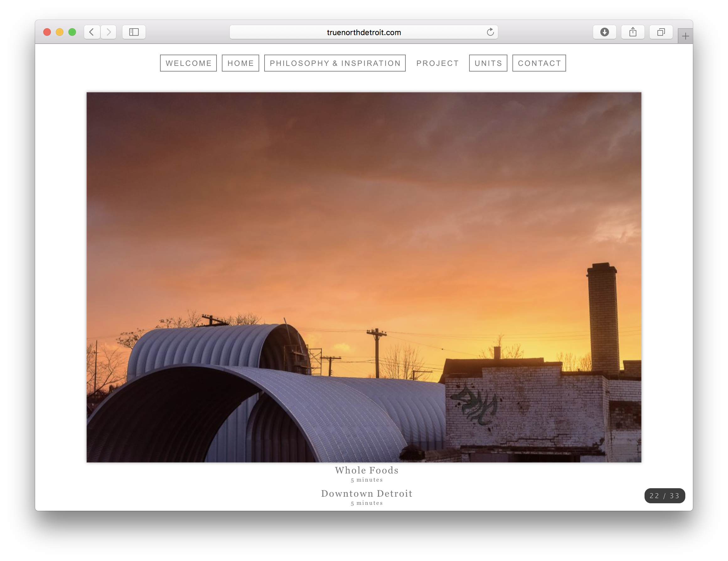
Task: Click the truenorthdetroit.com address bar
Action: 363,32
